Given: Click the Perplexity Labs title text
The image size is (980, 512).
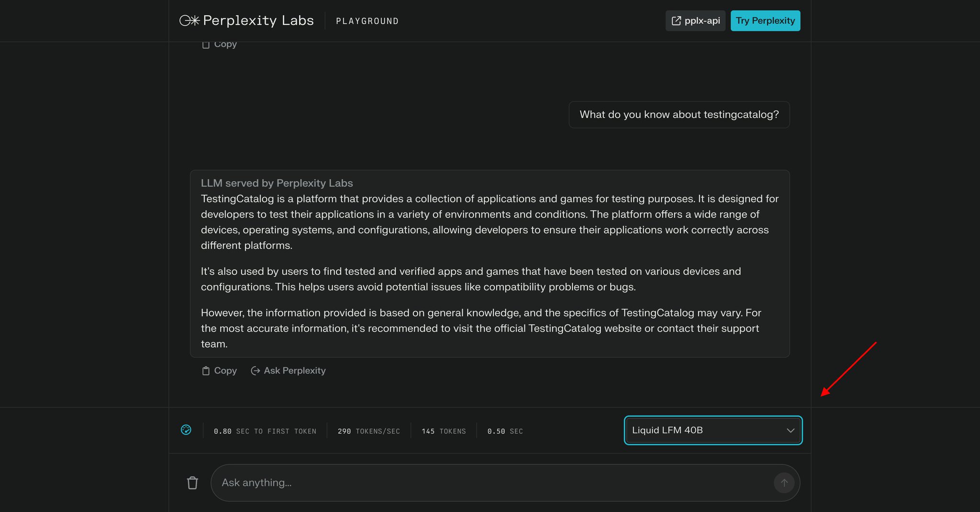Looking at the screenshot, I should click(x=258, y=21).
